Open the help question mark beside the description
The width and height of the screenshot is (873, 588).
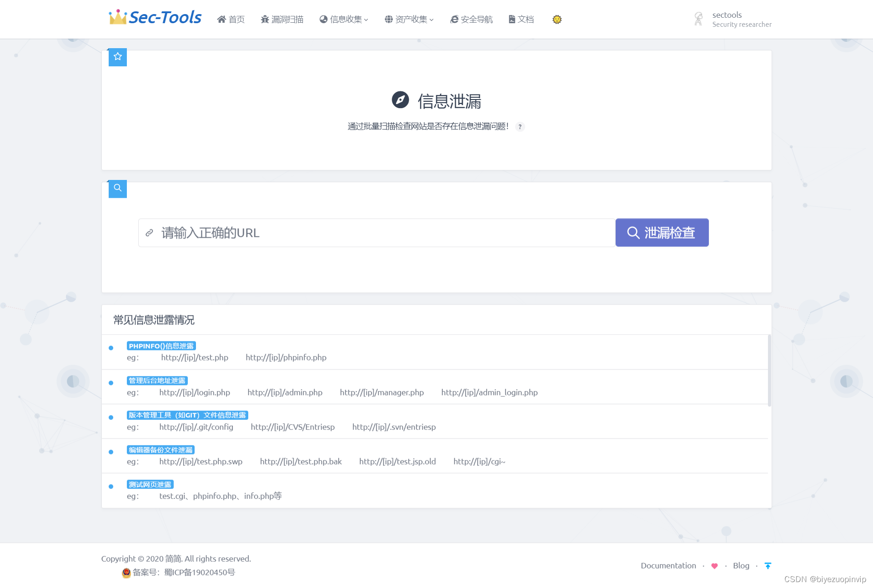pos(520,127)
